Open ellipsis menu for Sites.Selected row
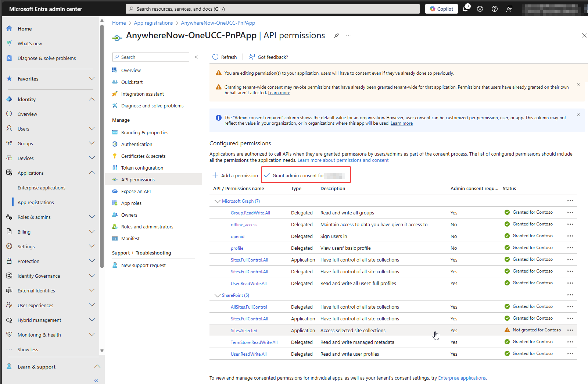Image resolution: width=588 pixels, height=384 pixels. [x=570, y=330]
